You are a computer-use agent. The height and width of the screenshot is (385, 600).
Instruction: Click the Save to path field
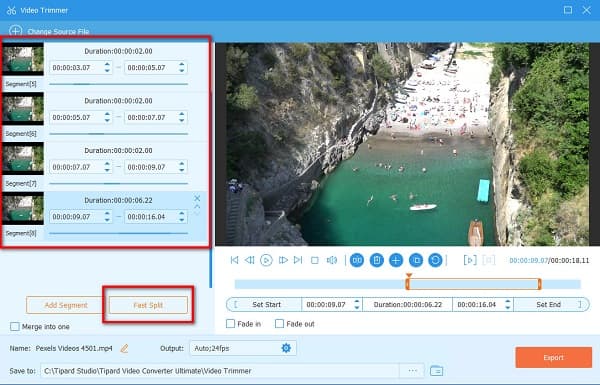(x=220, y=370)
